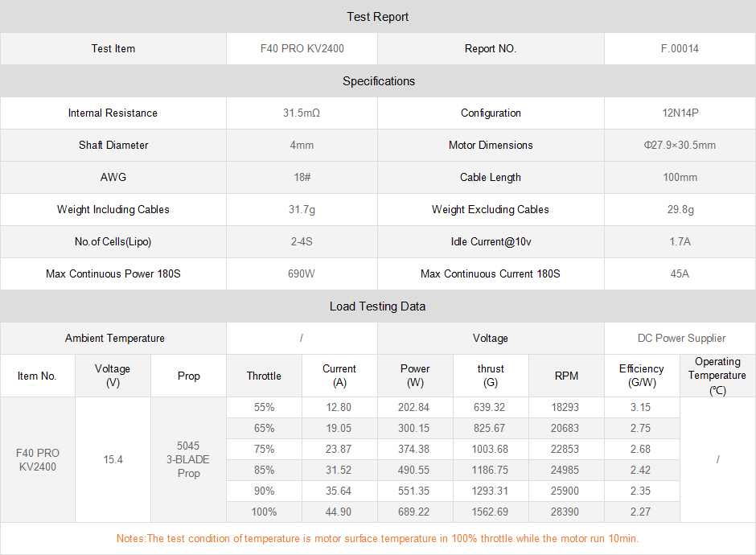This screenshot has height=555, width=756.
Task: Select the F40 PRO KV2400 test item cell
Action: 302,49
